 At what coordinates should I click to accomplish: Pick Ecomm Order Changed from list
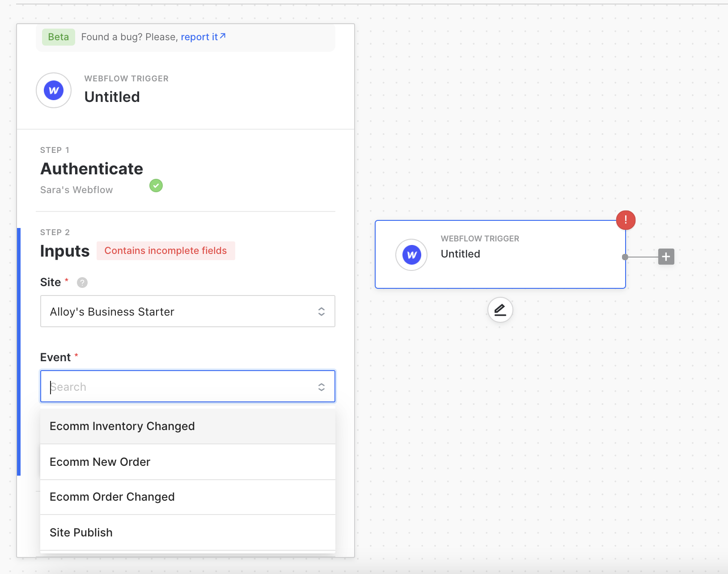click(112, 497)
